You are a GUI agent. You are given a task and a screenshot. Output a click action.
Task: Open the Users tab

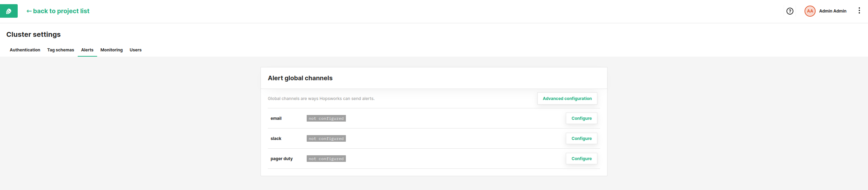(136, 50)
